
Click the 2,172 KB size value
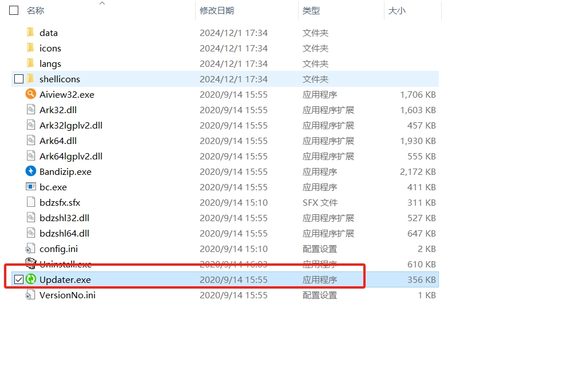tap(418, 171)
